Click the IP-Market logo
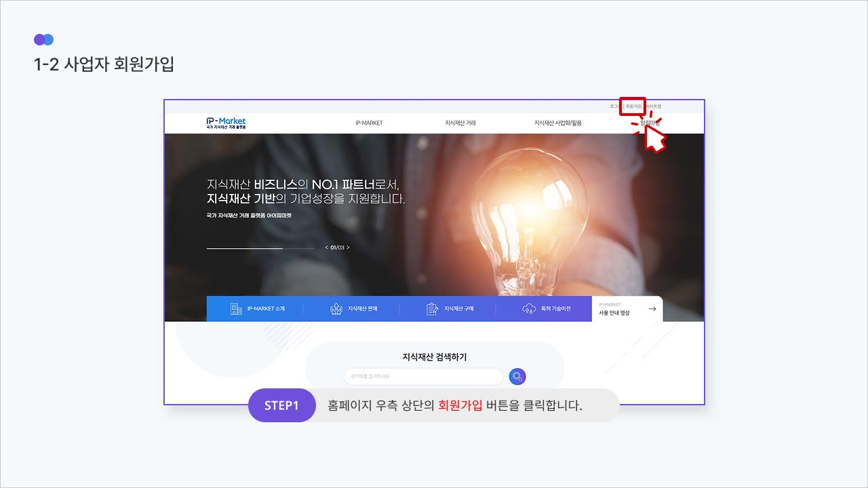The image size is (868, 488). (x=226, y=123)
